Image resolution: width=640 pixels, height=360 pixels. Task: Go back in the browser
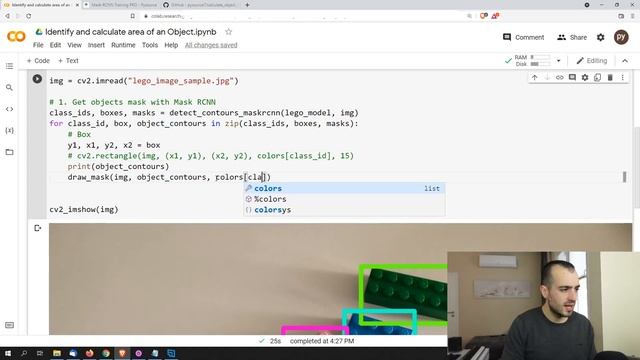click(7, 16)
